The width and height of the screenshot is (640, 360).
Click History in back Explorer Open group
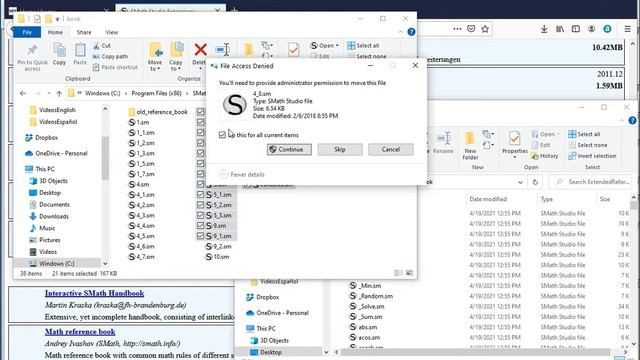pyautogui.click(x=545, y=156)
